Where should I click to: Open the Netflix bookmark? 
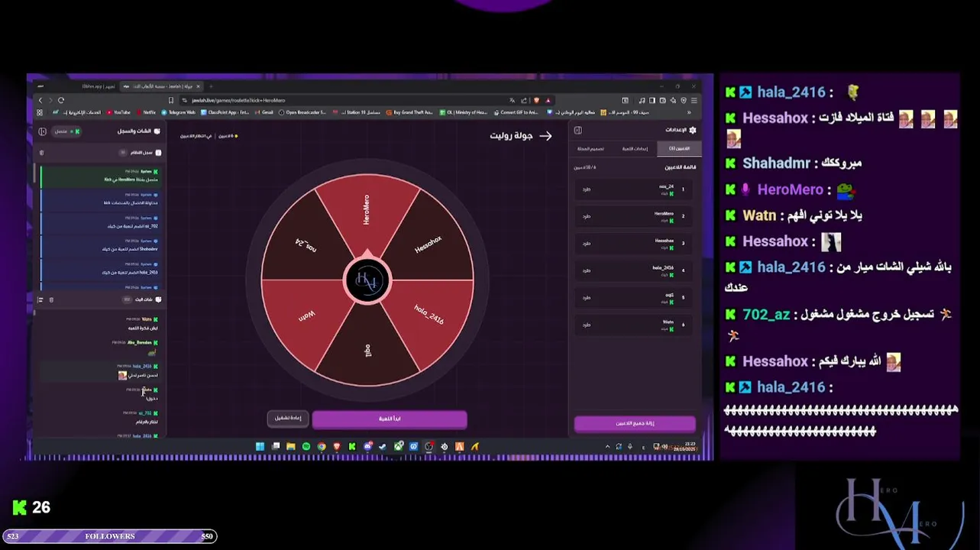147,112
